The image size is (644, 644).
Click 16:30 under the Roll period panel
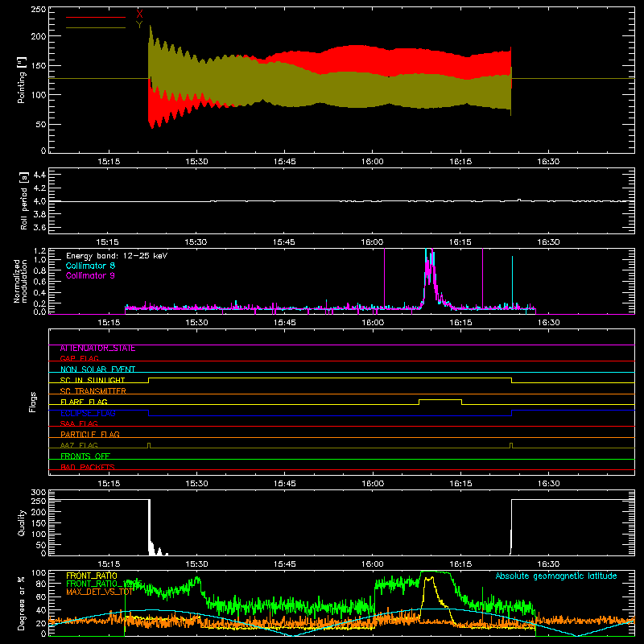548,242
